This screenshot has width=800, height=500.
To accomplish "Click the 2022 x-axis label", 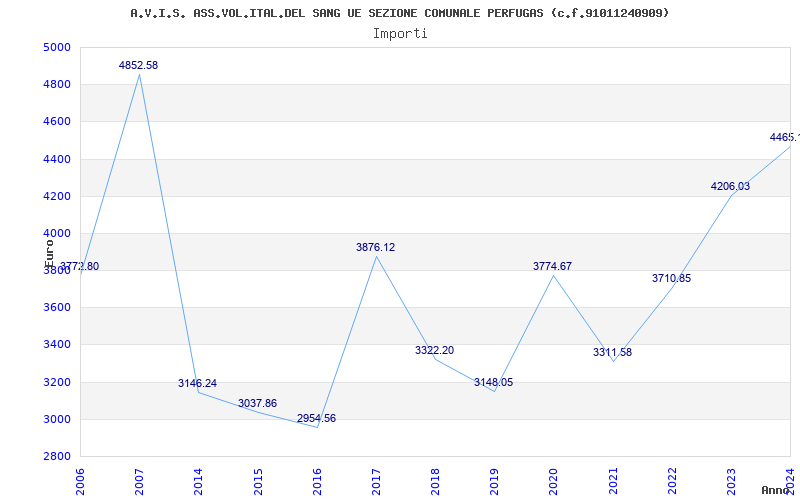I will (672, 482).
